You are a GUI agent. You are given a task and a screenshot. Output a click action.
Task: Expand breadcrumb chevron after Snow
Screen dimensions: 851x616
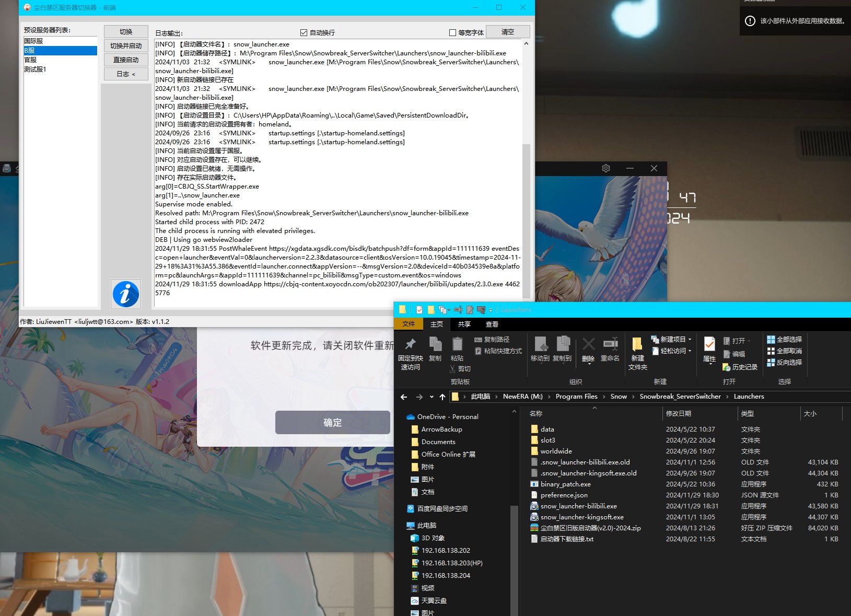click(633, 397)
